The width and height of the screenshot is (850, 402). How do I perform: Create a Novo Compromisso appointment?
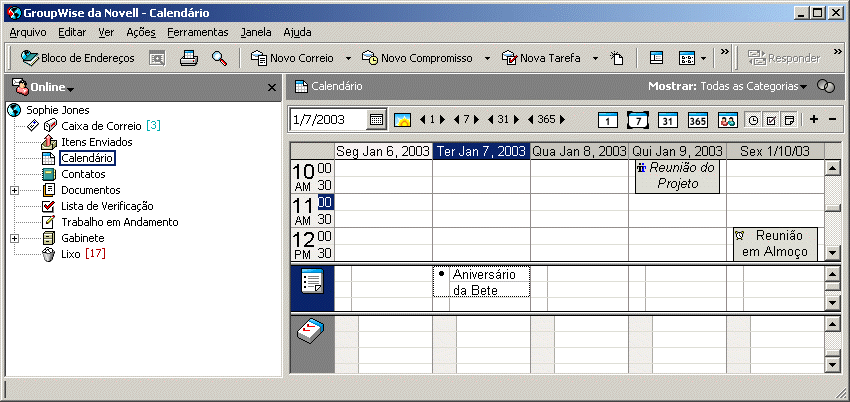(x=417, y=58)
